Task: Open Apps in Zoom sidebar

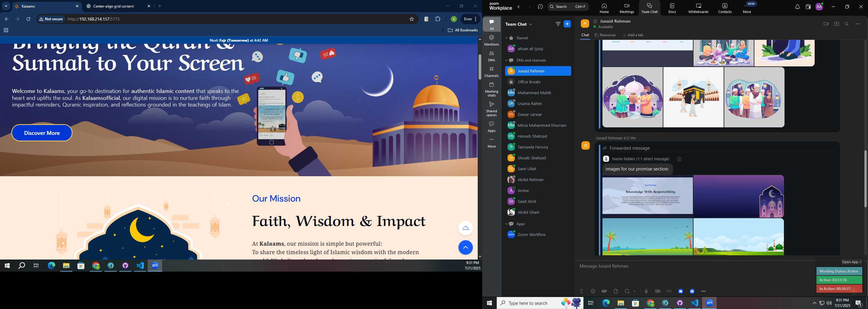Action: tap(492, 127)
